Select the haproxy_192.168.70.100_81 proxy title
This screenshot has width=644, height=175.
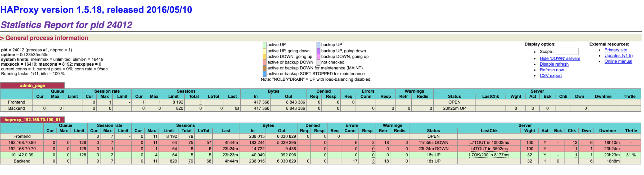(33, 120)
